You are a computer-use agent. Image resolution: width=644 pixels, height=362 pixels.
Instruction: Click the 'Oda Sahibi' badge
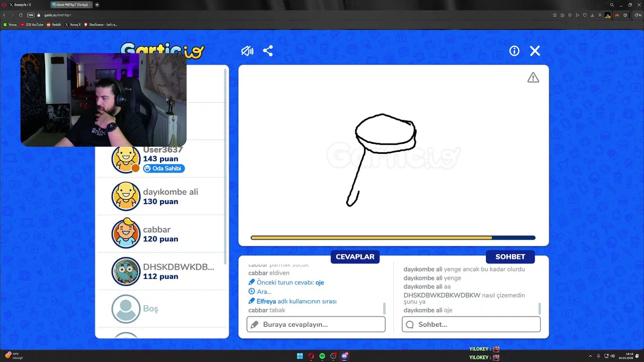[x=164, y=168]
